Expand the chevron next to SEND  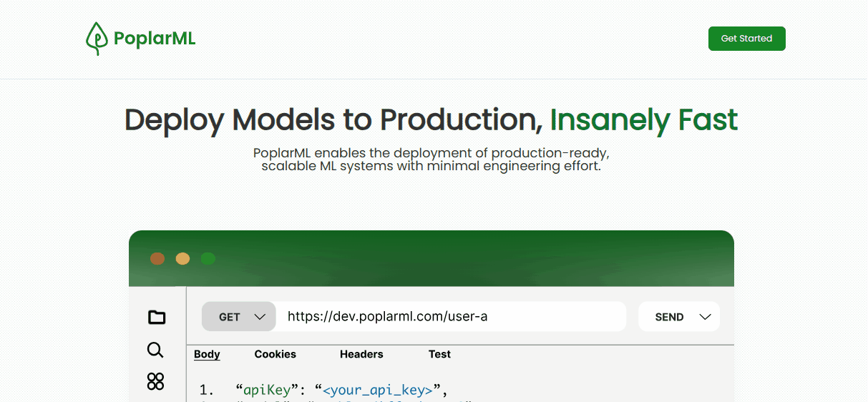click(705, 317)
